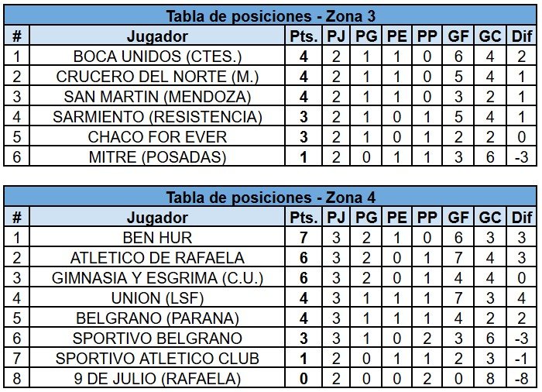Click the Jugador header in Zona 4
Screen dimensions: 542x392
158,218
